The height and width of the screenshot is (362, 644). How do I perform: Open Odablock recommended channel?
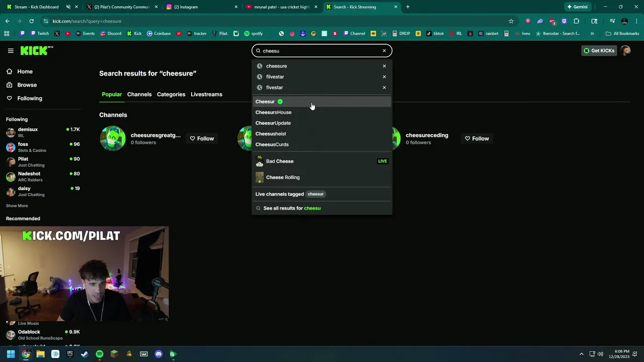point(43,335)
